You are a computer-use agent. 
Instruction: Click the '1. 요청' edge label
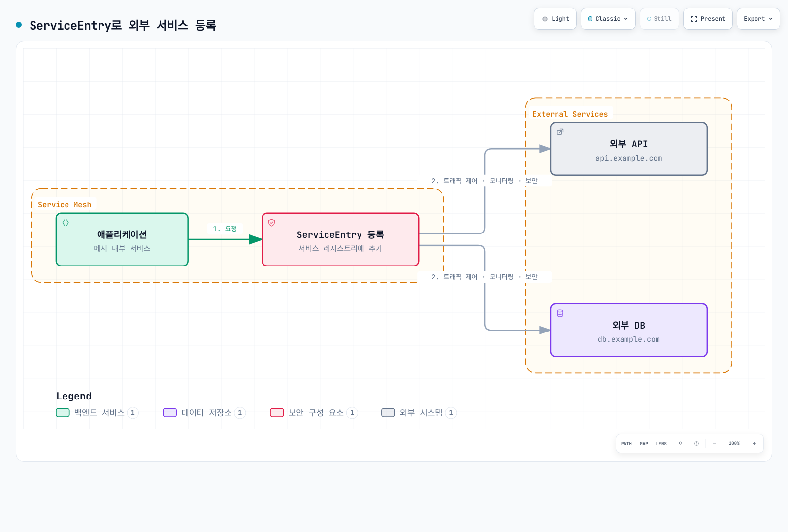(x=225, y=229)
